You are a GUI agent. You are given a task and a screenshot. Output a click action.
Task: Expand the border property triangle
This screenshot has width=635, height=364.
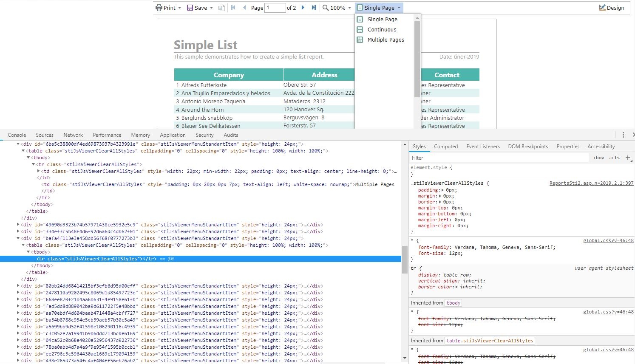click(440, 202)
